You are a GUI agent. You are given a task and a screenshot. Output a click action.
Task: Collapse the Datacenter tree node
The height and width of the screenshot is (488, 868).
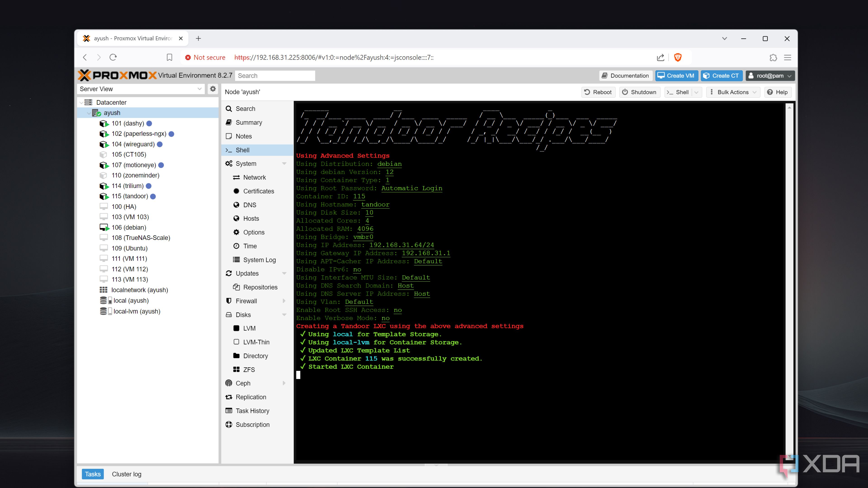point(81,102)
